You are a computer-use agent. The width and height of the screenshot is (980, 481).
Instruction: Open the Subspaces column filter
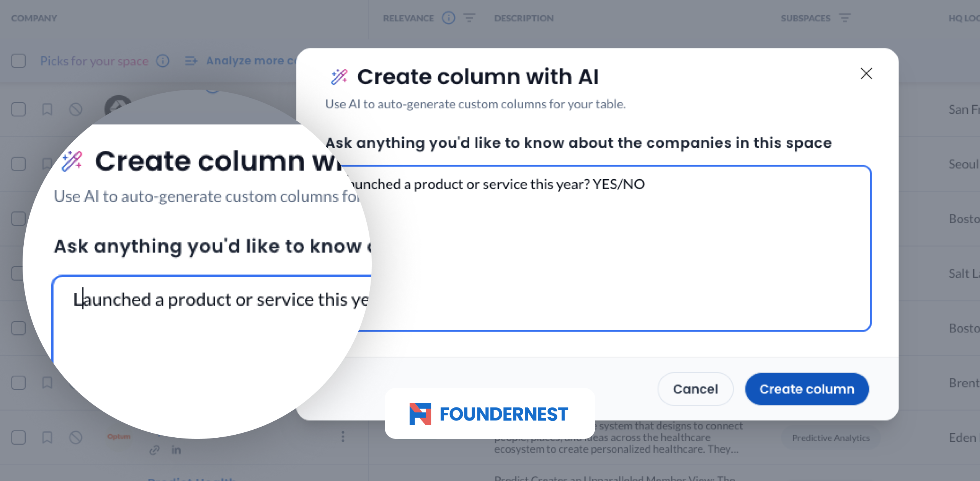point(844,18)
